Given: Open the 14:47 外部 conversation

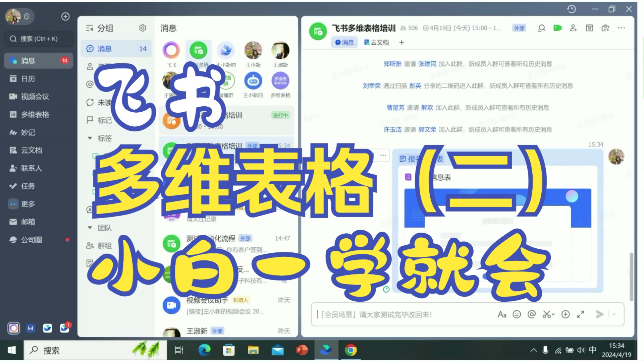Looking at the screenshot, I should point(226,244).
